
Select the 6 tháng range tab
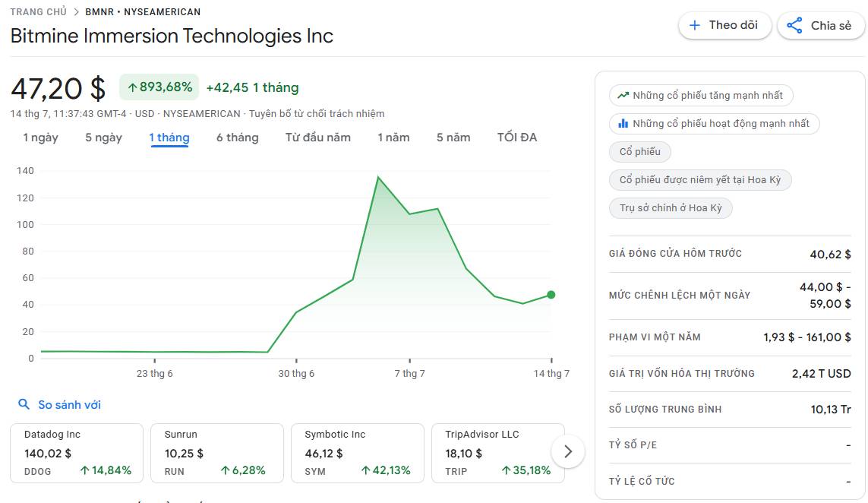tap(238, 138)
